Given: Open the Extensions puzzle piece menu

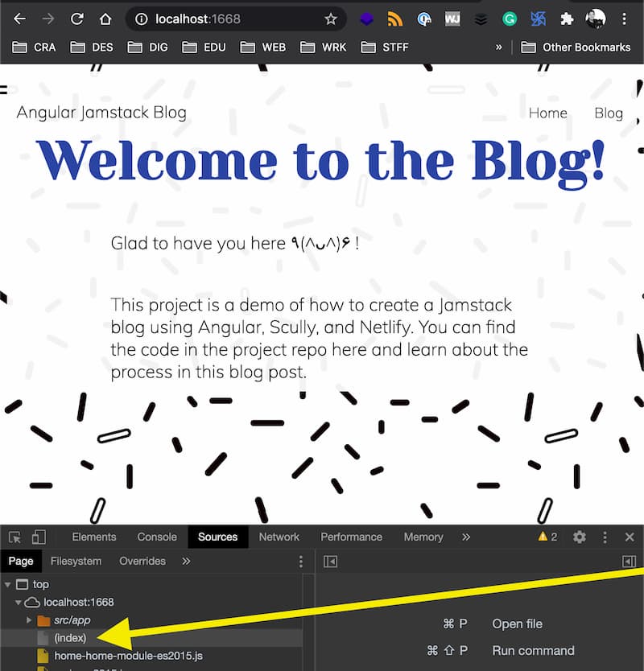Looking at the screenshot, I should pyautogui.click(x=567, y=19).
